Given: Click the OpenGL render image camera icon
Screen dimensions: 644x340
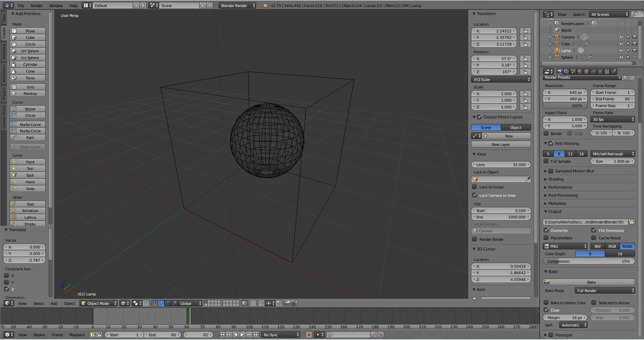Looking at the screenshot, I should [x=287, y=303].
